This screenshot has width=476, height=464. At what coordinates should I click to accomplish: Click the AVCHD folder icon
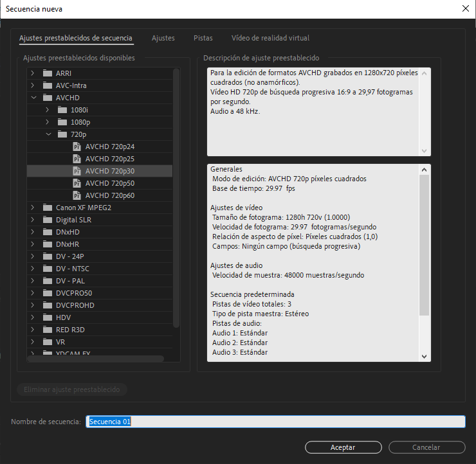[x=48, y=98]
